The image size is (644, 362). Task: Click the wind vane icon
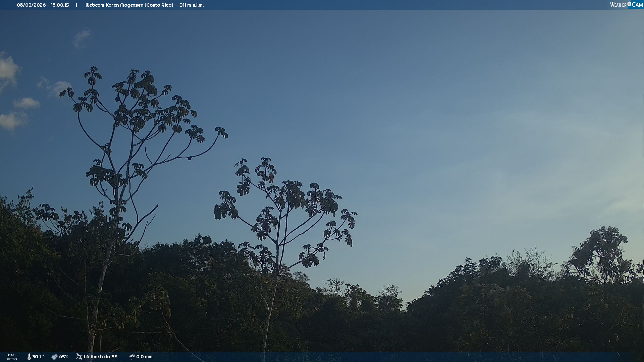(x=79, y=357)
